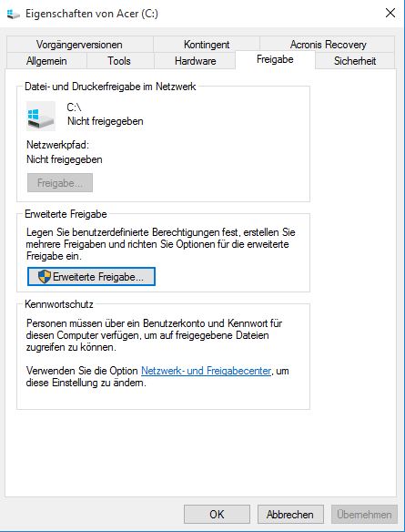The height and width of the screenshot is (532, 405).
Task: Click the Übernehmen button
Action: 364,515
